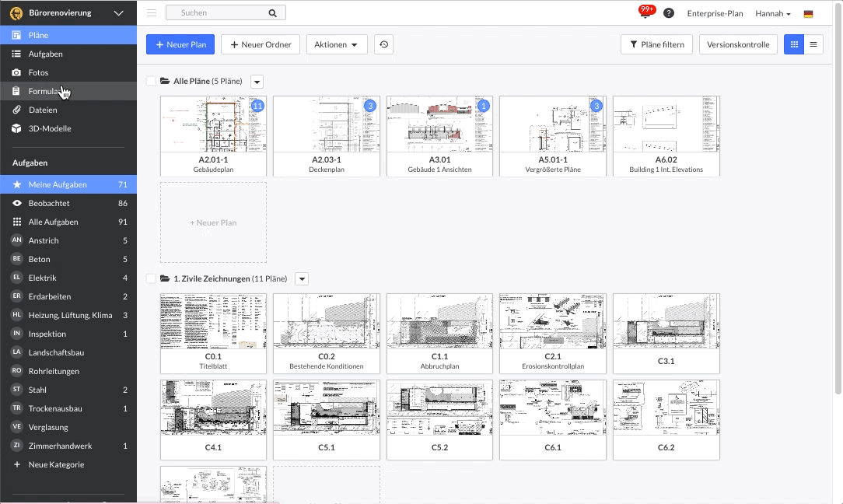Click the AN badge for Anstrich
The image size is (843, 504).
pos(16,240)
